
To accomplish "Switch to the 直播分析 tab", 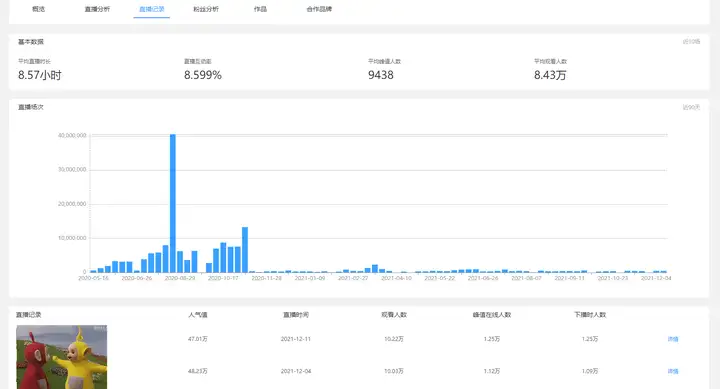I will click(x=97, y=9).
